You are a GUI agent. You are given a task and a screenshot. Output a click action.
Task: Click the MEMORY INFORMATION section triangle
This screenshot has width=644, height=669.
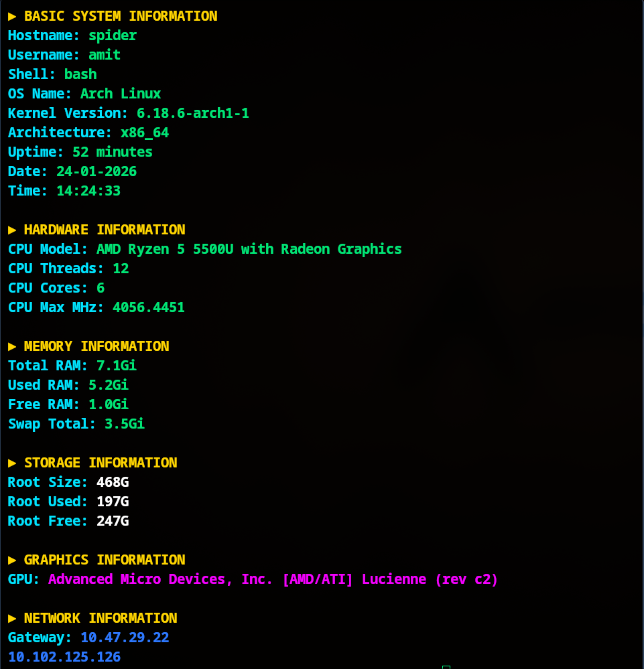point(11,346)
